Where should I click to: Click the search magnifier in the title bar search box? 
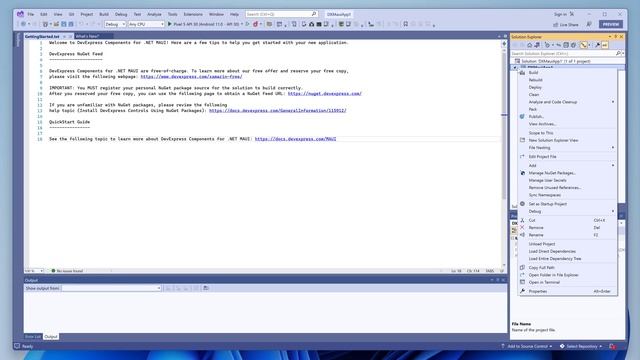314,14
